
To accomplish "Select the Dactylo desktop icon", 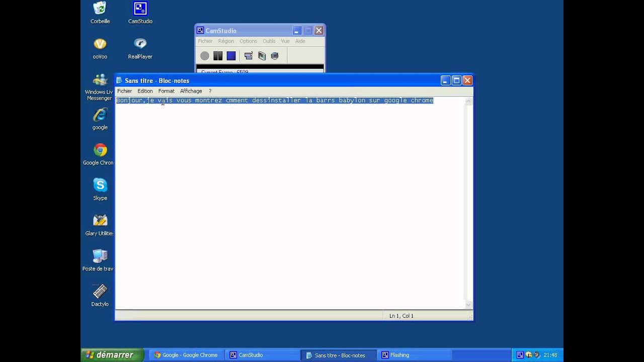I will click(100, 296).
